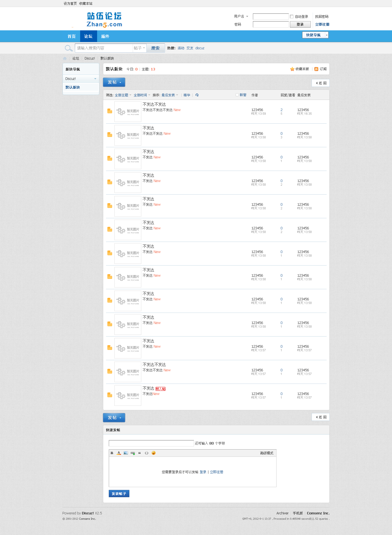Click reply count 2 of first thread
Image resolution: width=392 pixels, height=535 pixels.
pyautogui.click(x=282, y=110)
